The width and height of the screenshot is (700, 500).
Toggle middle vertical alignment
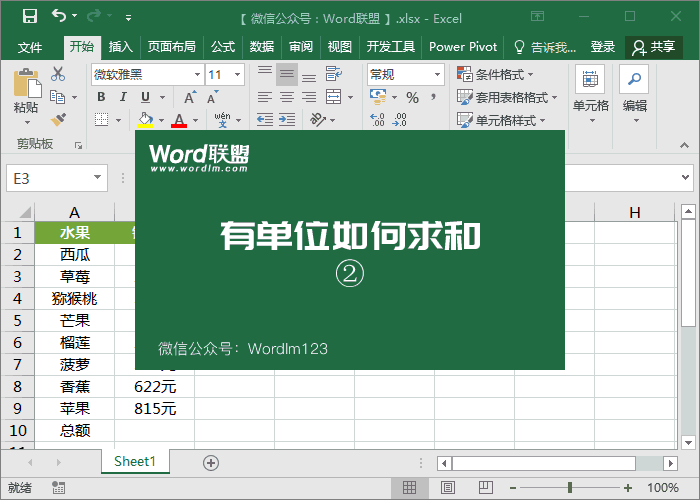click(287, 75)
